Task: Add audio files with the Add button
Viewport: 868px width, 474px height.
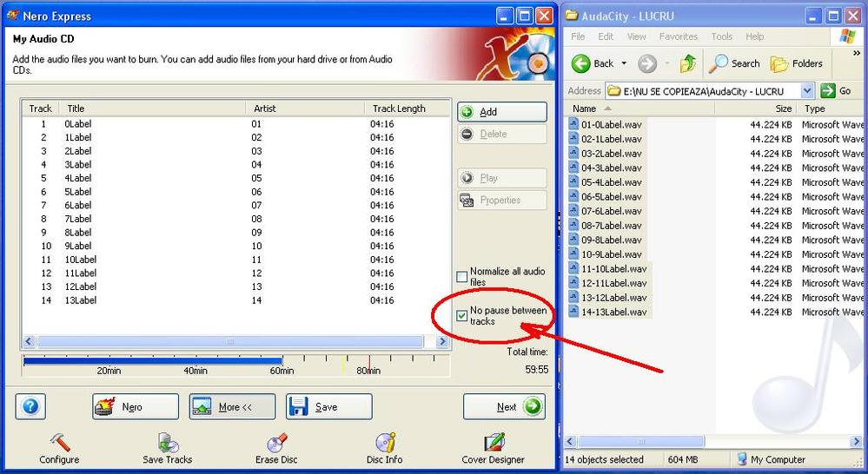Action: click(x=502, y=112)
